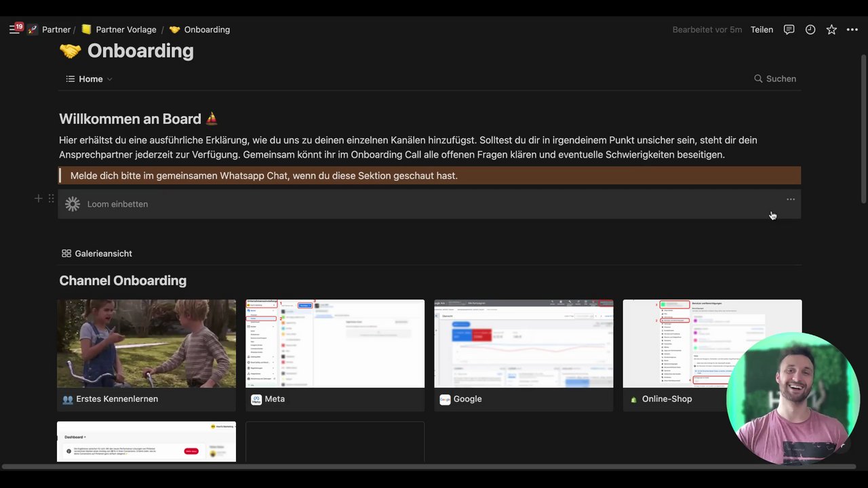868x488 pixels.
Task: Click the 'Google' card title
Action: coord(467,399)
